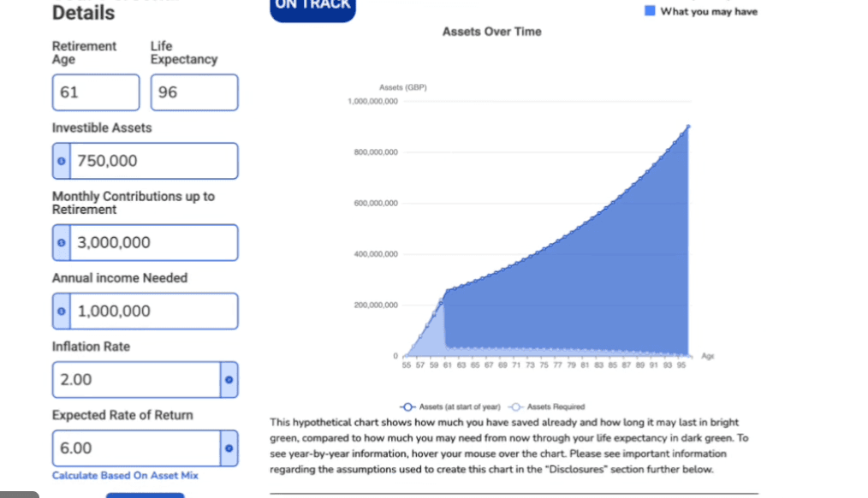Open Calculate Based On Asset Mix link
The width and height of the screenshot is (868, 498).
[x=125, y=476]
